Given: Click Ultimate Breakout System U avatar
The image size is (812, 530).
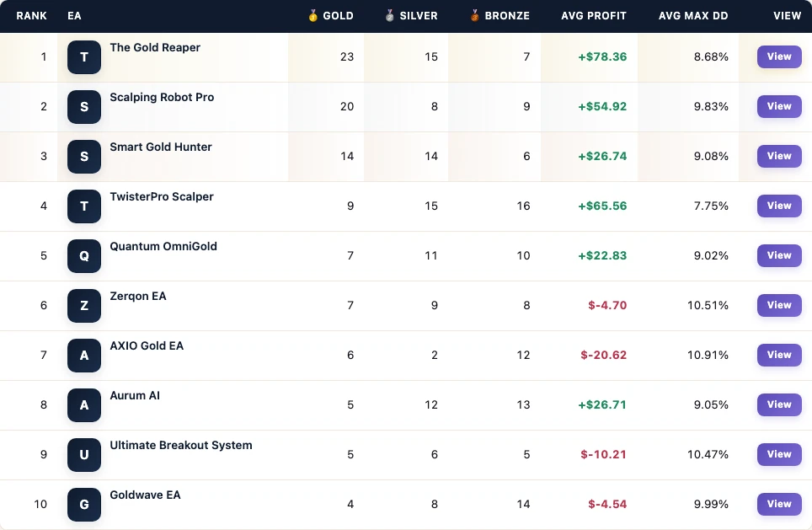Looking at the screenshot, I should click(84, 455).
